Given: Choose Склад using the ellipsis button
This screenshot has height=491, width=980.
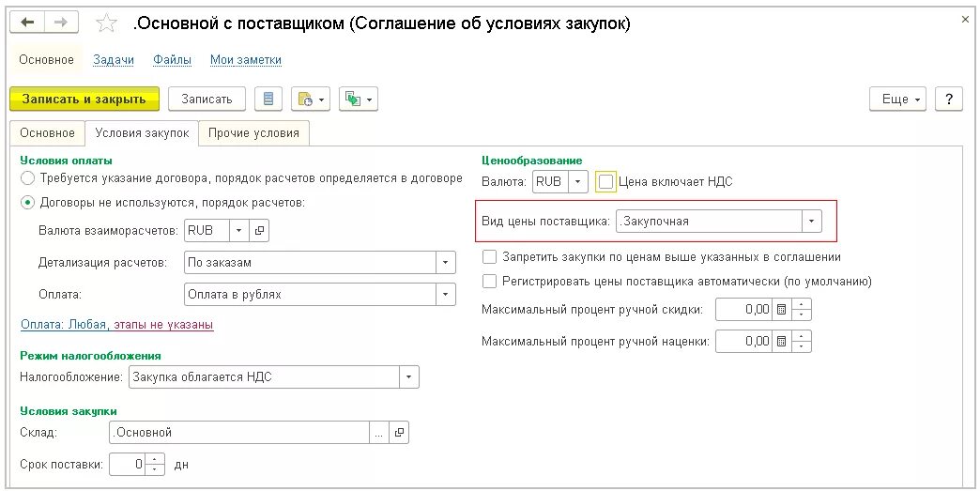Looking at the screenshot, I should (378, 432).
